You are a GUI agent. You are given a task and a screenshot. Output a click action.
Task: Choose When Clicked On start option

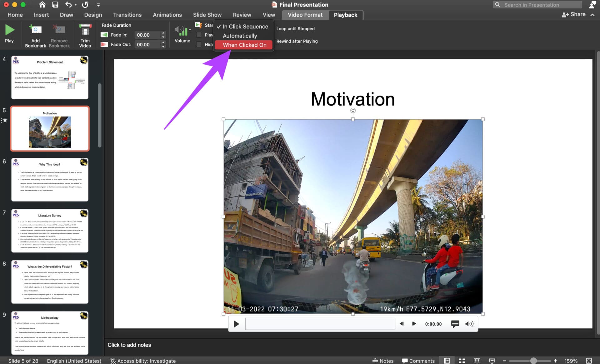click(244, 45)
